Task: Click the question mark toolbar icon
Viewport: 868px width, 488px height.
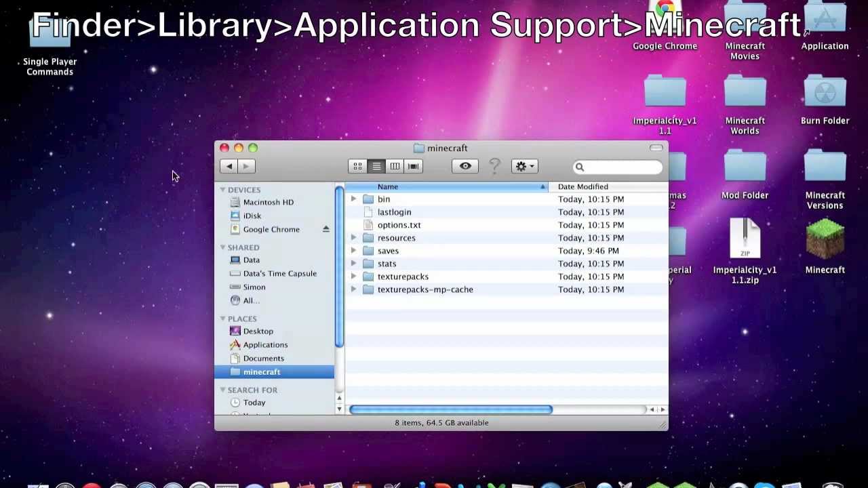Action: pos(494,166)
